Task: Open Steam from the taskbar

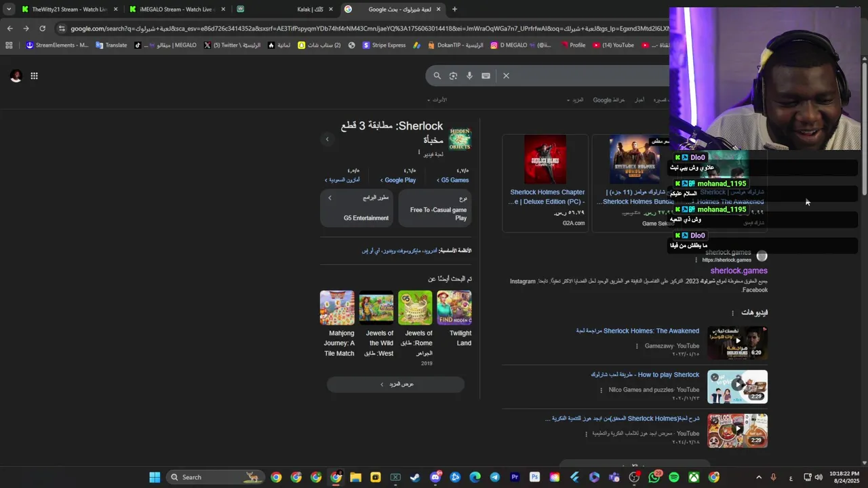Action: [415, 477]
